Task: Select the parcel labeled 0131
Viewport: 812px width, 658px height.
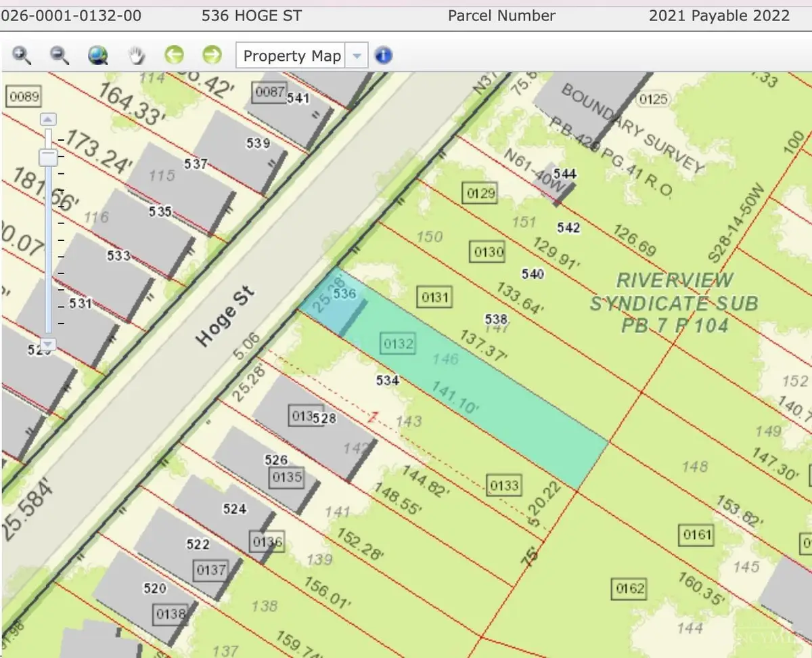Action: point(436,297)
